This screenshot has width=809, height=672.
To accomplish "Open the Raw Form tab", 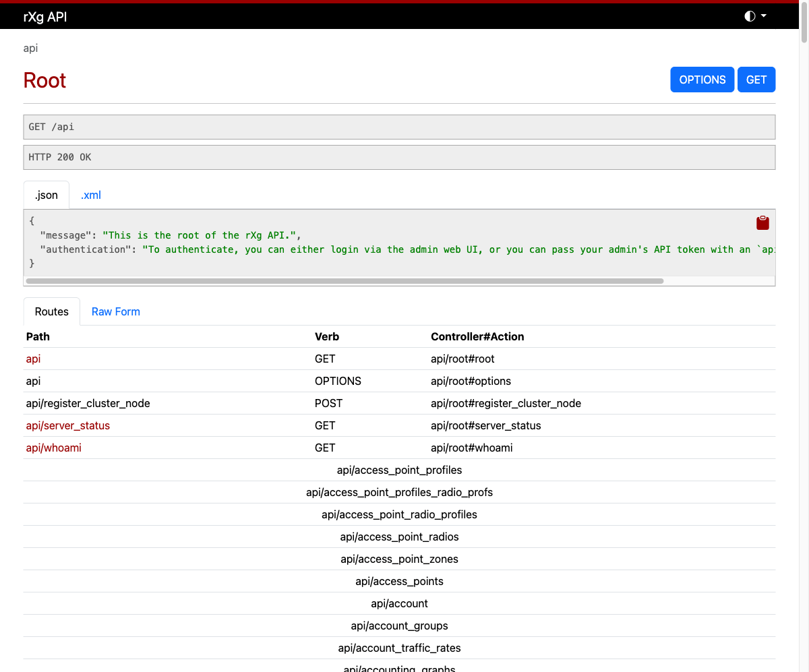I will (116, 311).
